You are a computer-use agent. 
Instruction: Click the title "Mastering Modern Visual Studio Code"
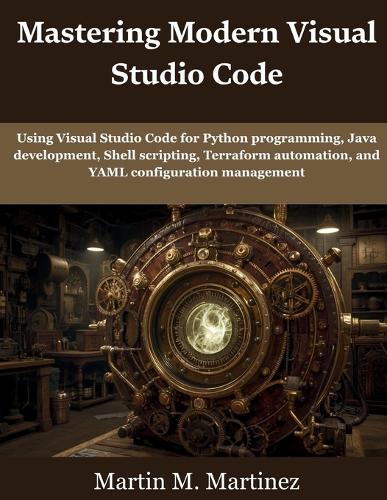(x=197, y=53)
